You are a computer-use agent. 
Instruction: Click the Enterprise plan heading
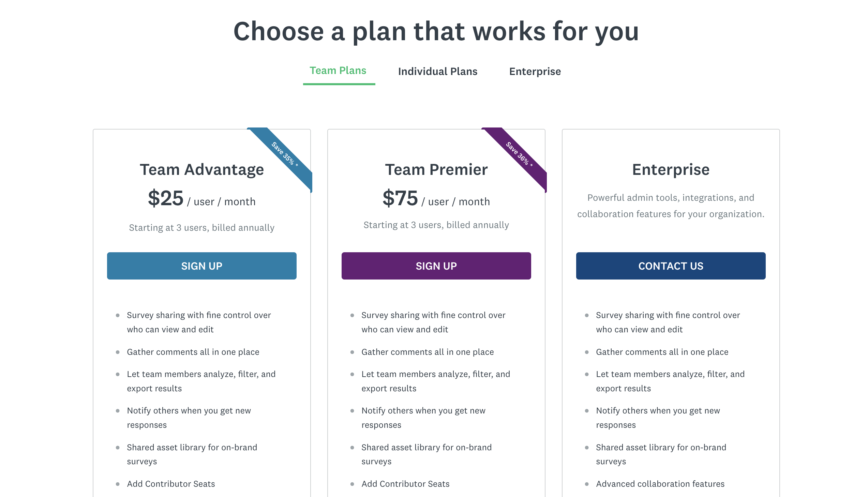pos(670,169)
